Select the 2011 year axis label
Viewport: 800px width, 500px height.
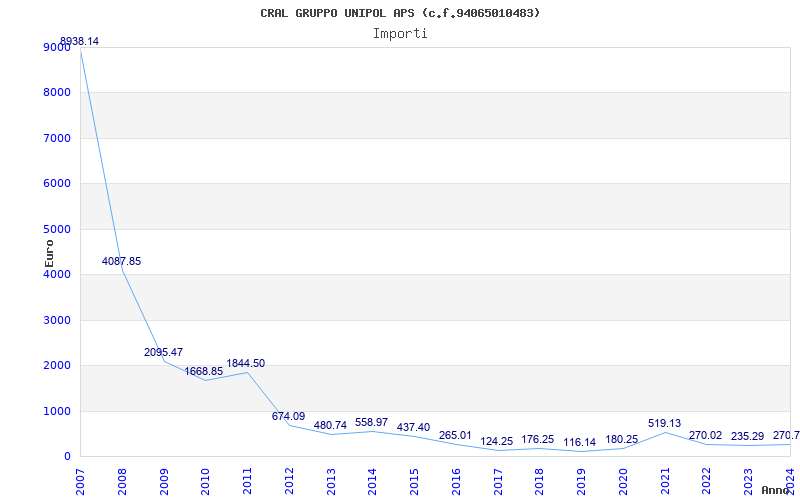(247, 482)
